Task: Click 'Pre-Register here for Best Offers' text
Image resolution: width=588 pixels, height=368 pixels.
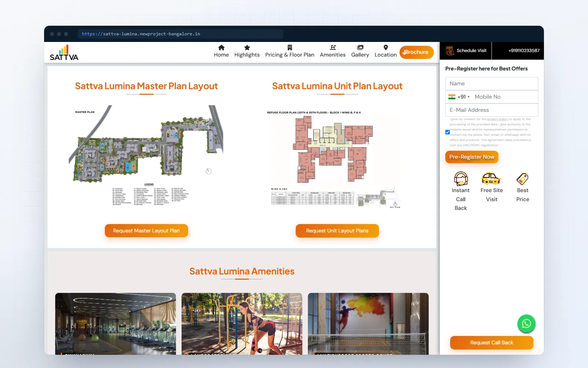Action: (486, 69)
